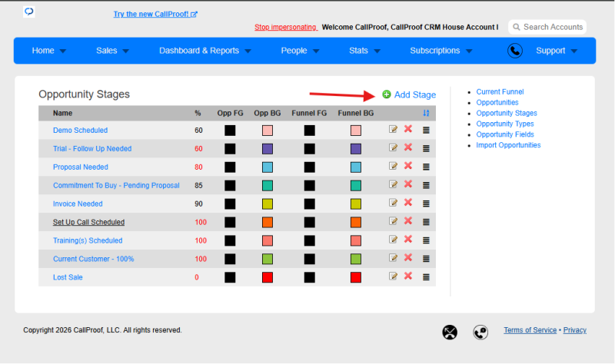Screen dimensions: 615x364
Task: Go to Opportunities sidebar link
Action: [x=497, y=102]
